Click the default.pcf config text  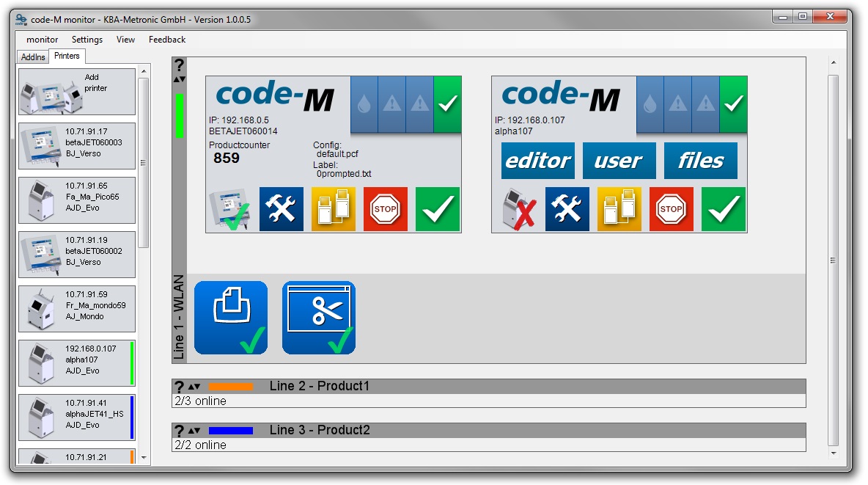point(337,154)
